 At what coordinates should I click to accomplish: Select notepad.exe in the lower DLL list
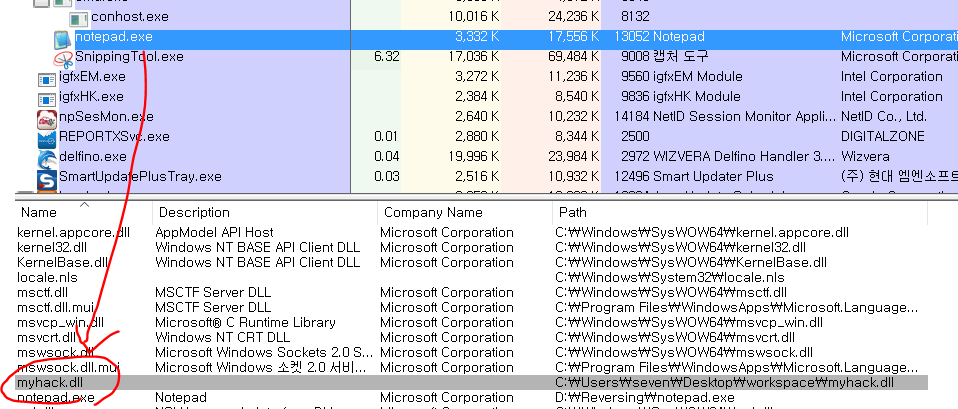(x=56, y=397)
